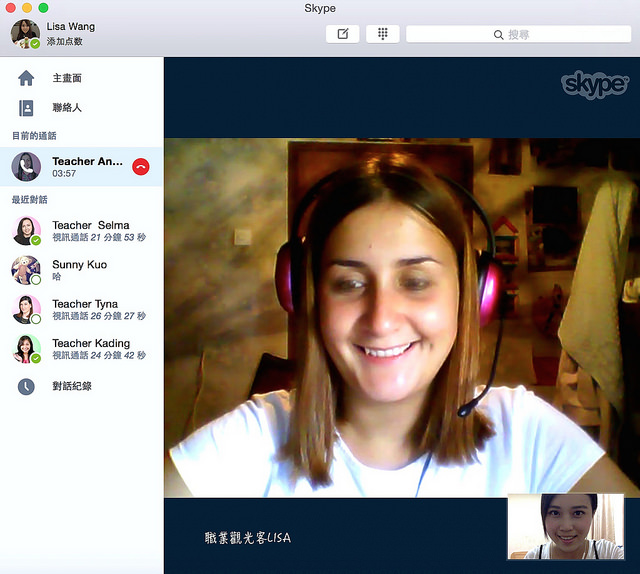Click the green maximize window button
The height and width of the screenshot is (574, 640).
(43, 8)
